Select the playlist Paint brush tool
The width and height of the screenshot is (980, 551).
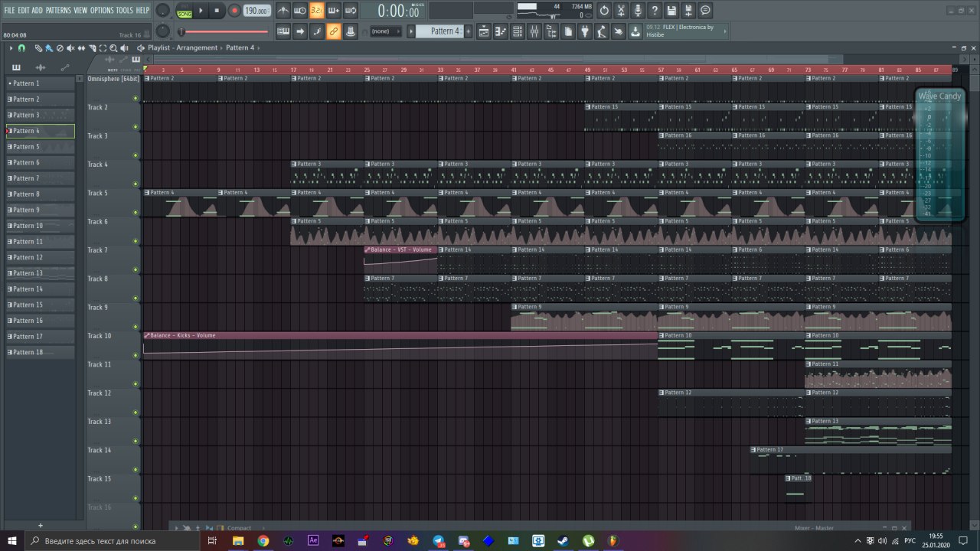(x=49, y=48)
